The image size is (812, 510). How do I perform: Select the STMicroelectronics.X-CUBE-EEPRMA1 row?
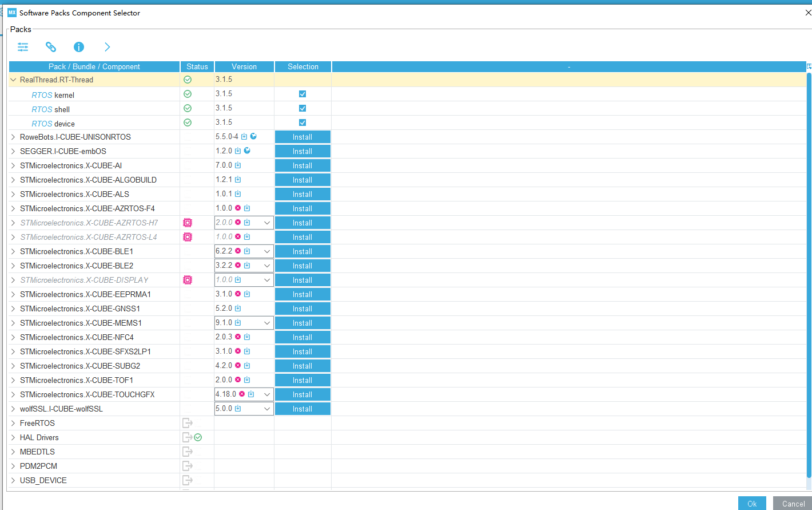(407, 294)
